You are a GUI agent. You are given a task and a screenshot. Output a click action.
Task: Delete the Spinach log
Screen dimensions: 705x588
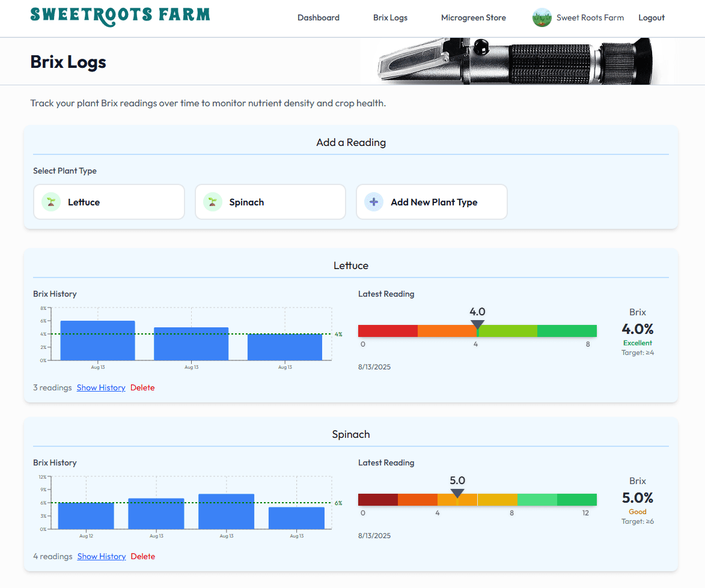click(143, 557)
